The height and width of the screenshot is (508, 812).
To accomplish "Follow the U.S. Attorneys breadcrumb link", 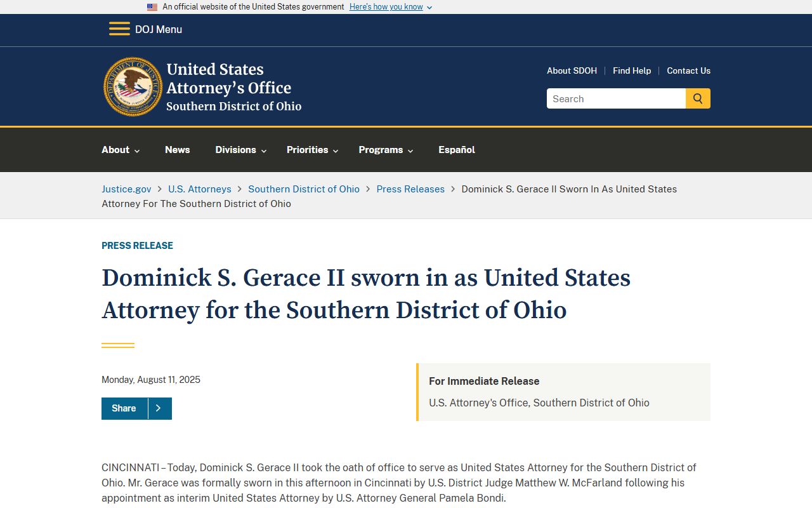I will pos(200,189).
